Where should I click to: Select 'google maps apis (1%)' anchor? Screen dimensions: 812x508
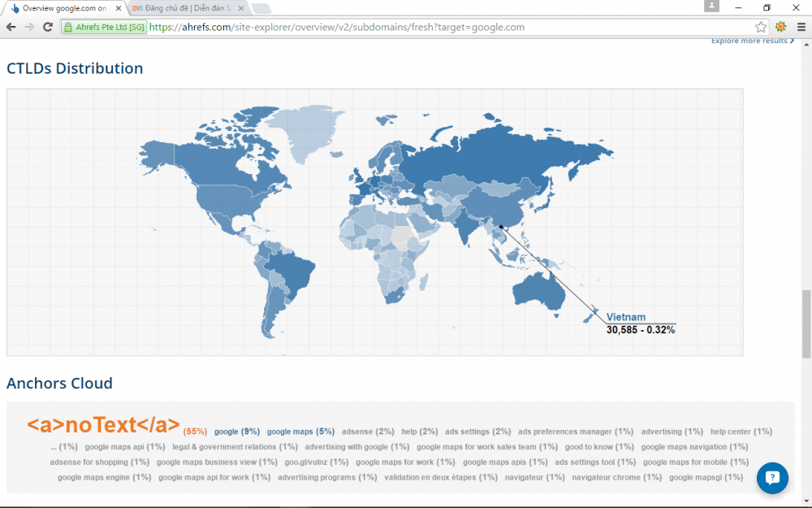(505, 462)
